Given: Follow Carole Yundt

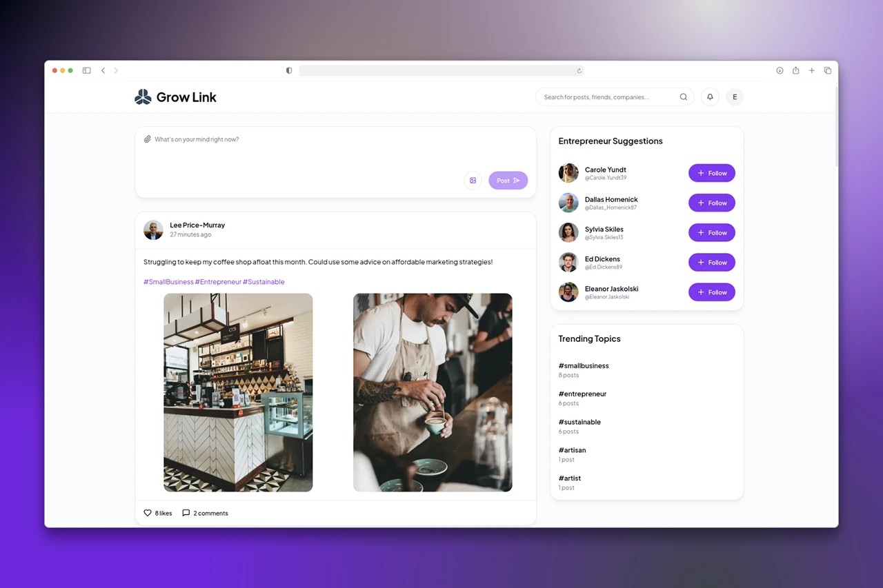Looking at the screenshot, I should pos(712,173).
